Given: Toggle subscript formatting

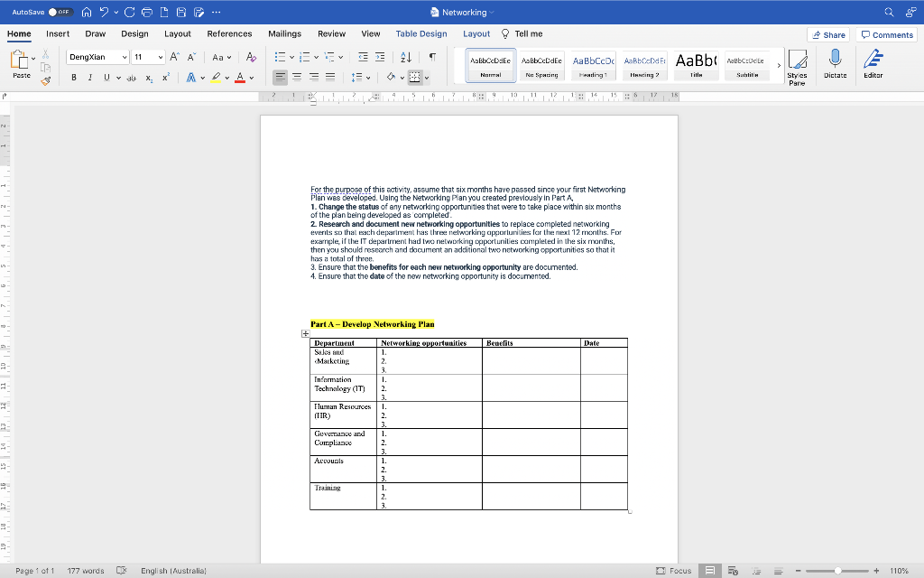Looking at the screenshot, I should (x=149, y=78).
